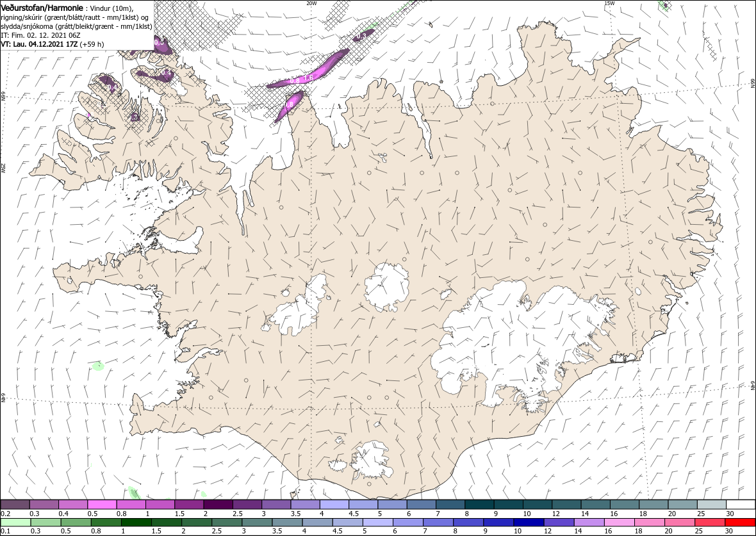Viewport: 756px width, 536px height.
Task: Pick the steel-blue swatch labeled 7, upper row
Action: [450, 505]
